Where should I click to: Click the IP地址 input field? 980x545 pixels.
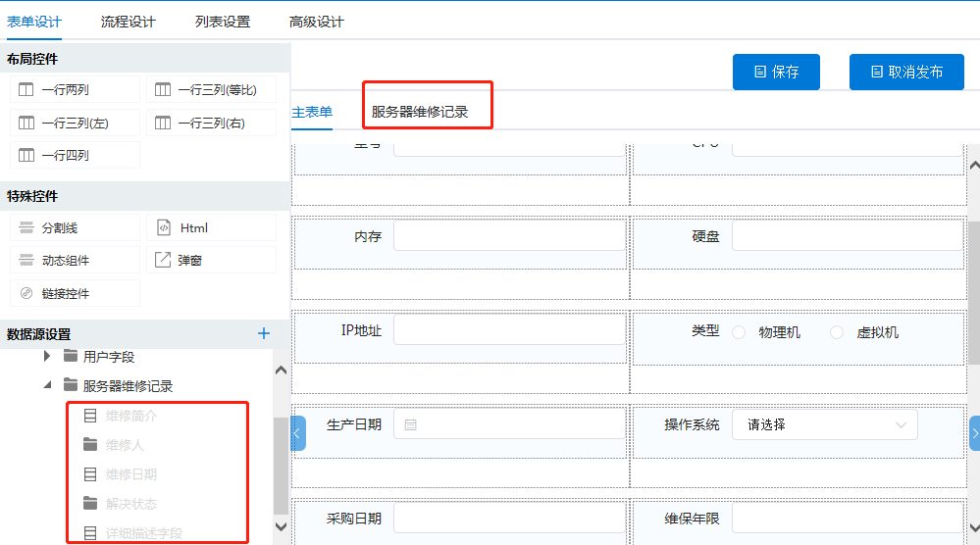(x=509, y=330)
